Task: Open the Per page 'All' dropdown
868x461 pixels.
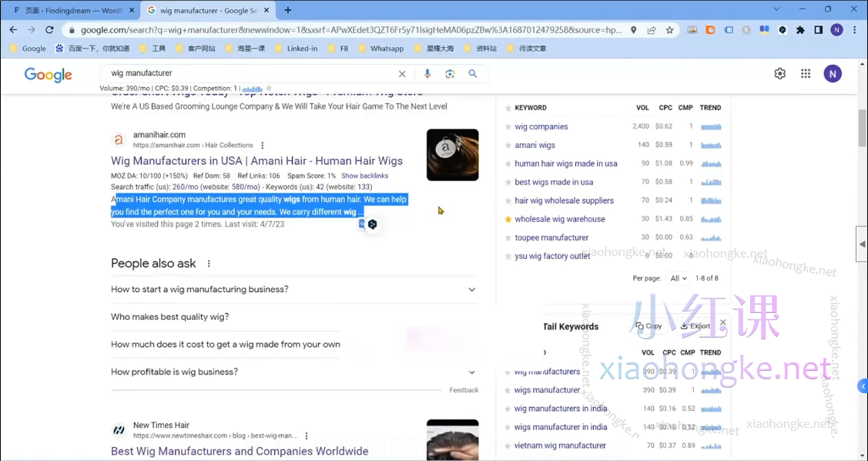Action: (679, 278)
